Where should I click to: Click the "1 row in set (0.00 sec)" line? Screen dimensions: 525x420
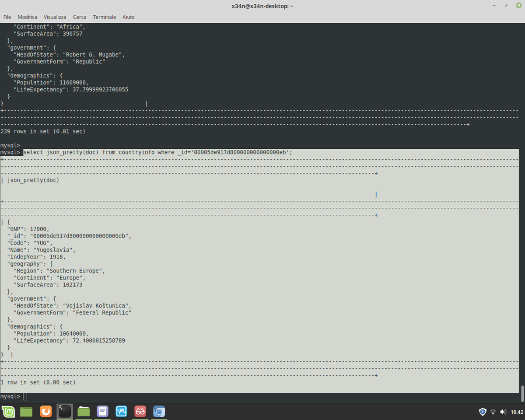(x=38, y=382)
